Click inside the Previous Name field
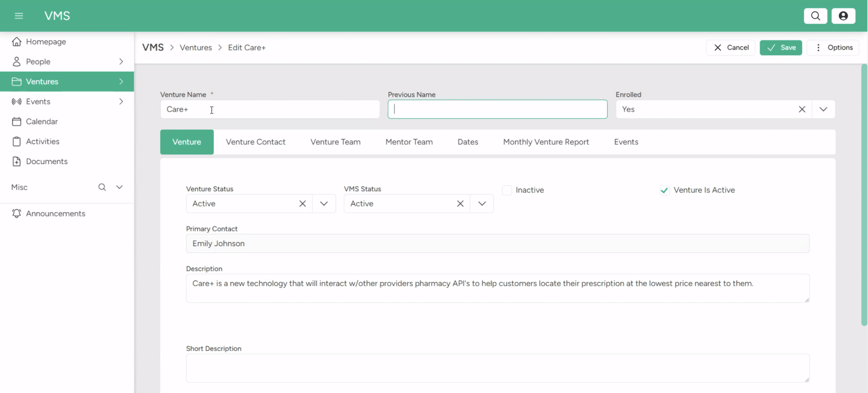 (x=497, y=109)
